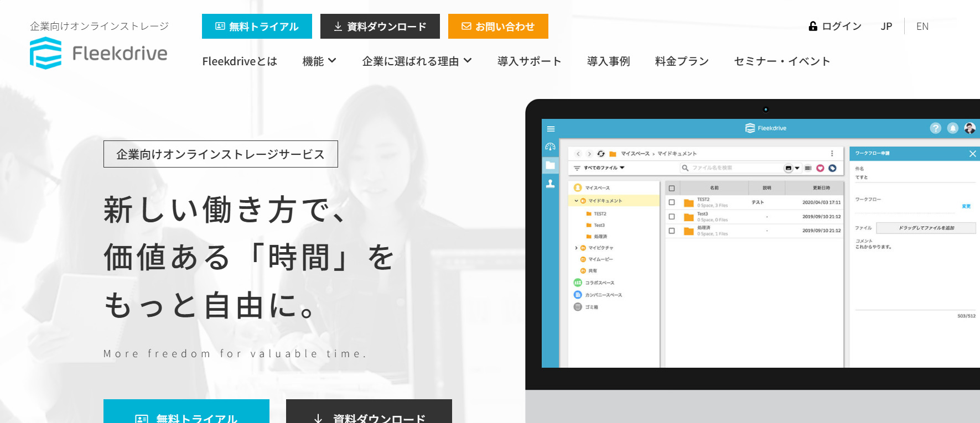Click the user avatar in app header
Viewport: 980px width, 423px height.
pos(969,128)
